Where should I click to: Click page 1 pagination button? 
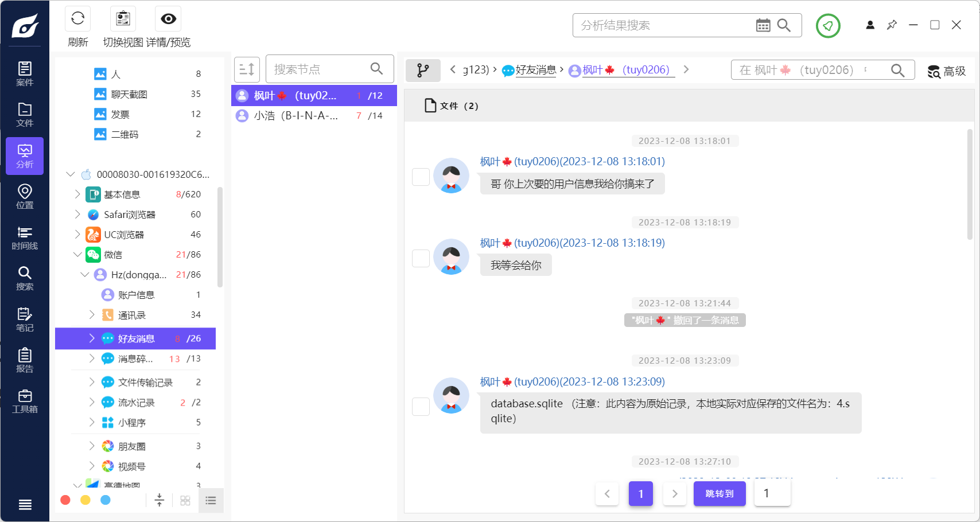click(641, 494)
